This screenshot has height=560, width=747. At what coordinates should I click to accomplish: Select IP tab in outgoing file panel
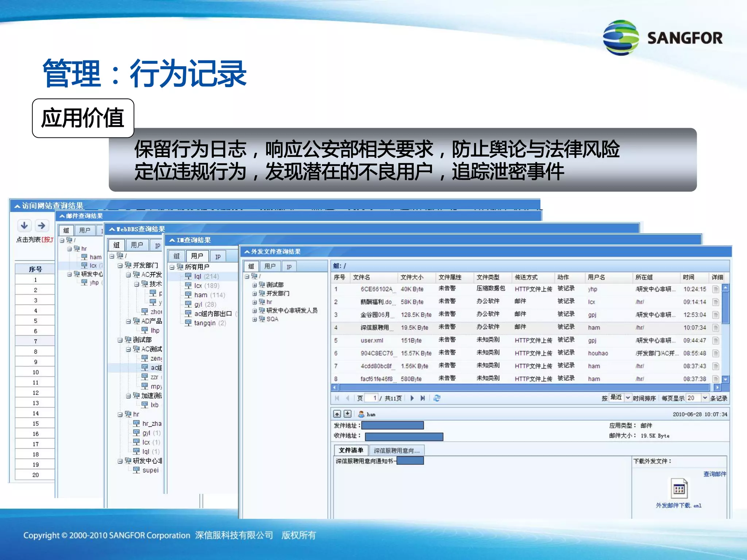coord(289,267)
